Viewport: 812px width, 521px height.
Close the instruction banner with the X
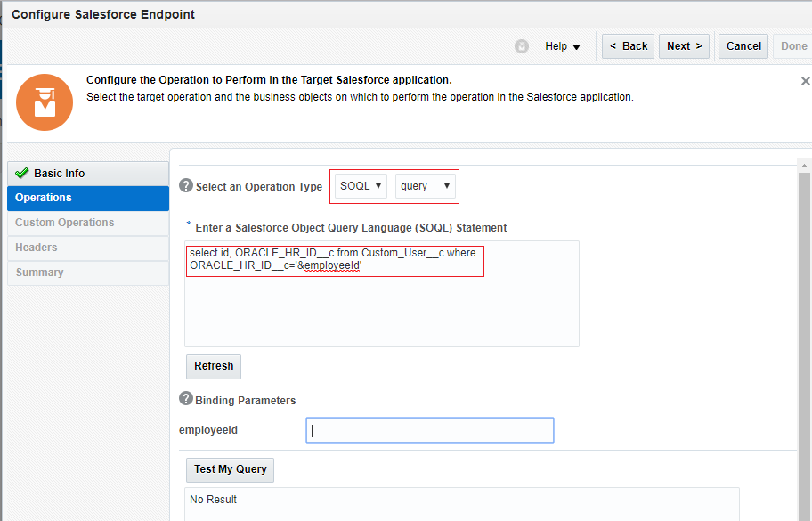[805, 81]
